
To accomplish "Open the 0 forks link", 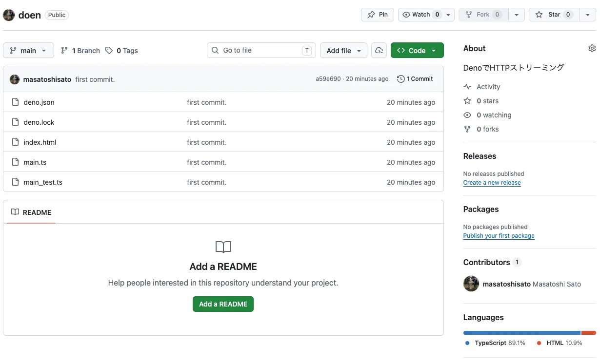I will [x=481, y=129].
